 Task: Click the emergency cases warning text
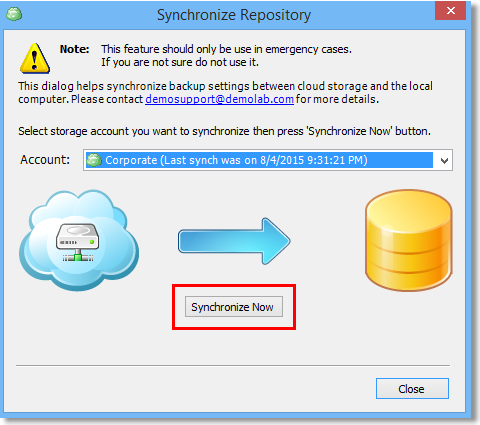(226, 49)
